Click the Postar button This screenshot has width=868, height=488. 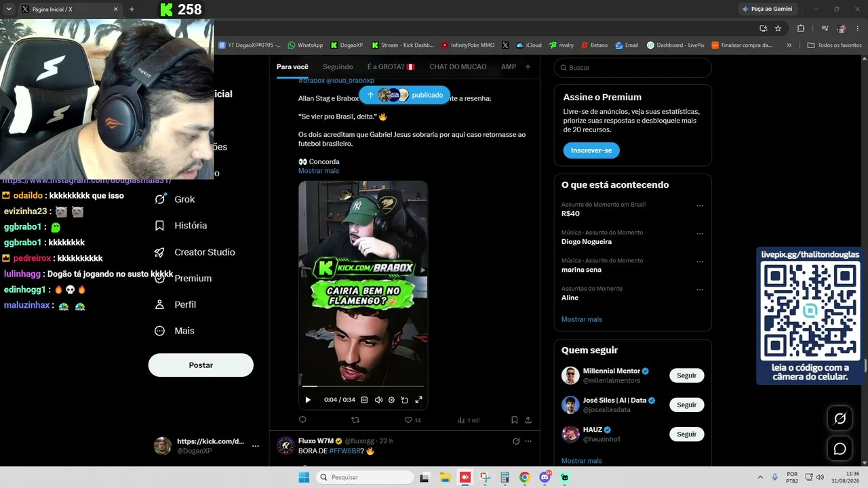(201, 365)
